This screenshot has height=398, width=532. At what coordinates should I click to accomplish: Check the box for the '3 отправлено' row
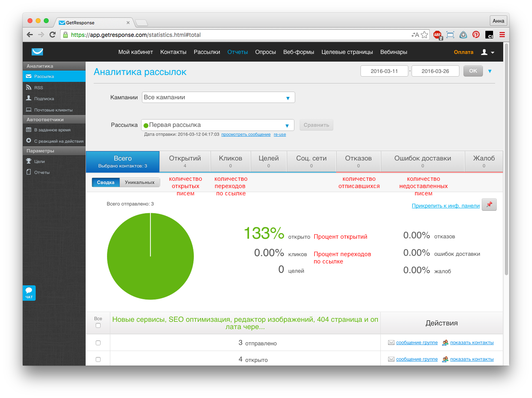[x=98, y=343]
